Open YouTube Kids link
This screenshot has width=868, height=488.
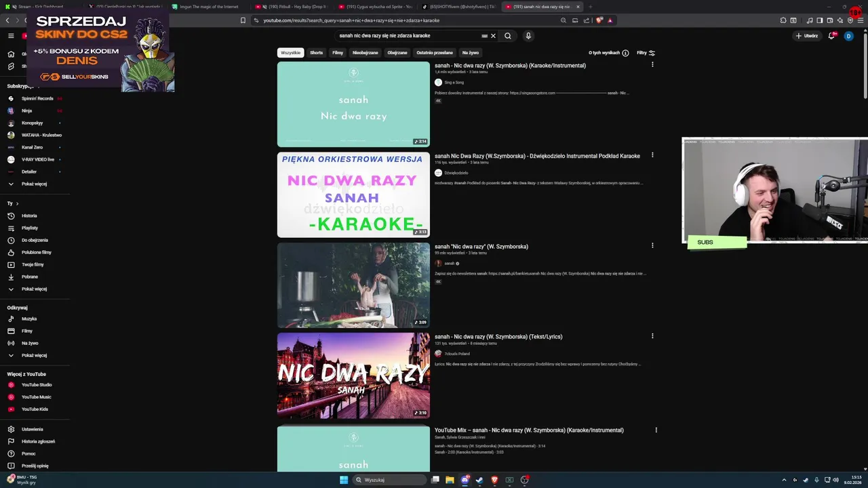[35, 409]
